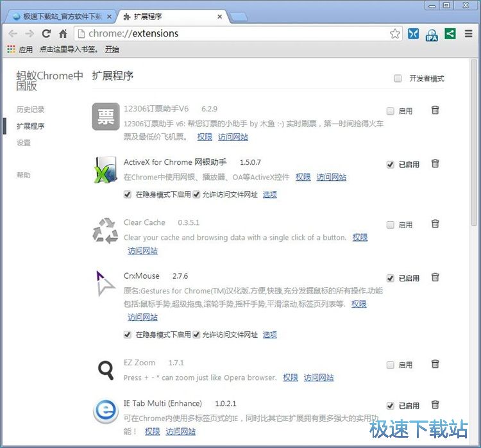The image size is (481, 448).
Task: Open 设置 in the sidebar
Action: (x=24, y=142)
